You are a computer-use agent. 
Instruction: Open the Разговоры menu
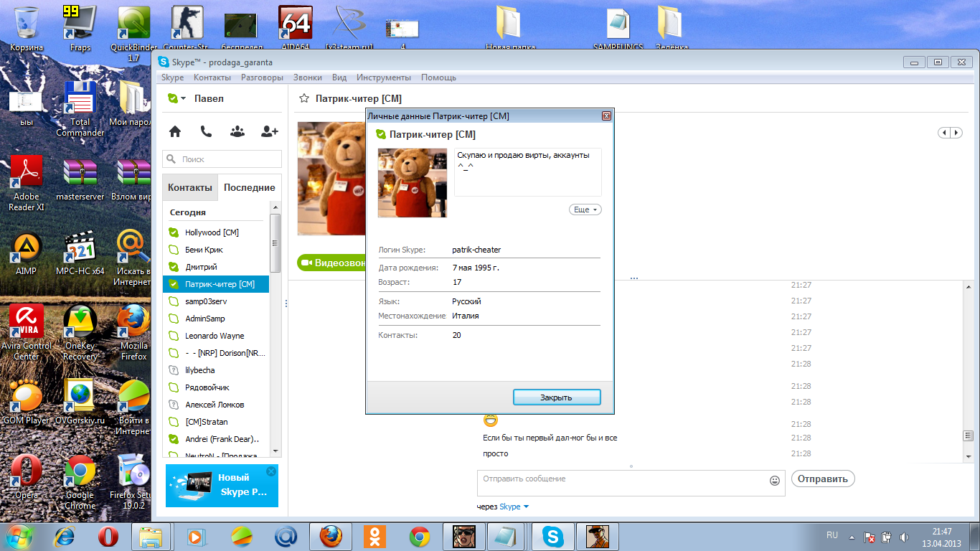coord(262,77)
